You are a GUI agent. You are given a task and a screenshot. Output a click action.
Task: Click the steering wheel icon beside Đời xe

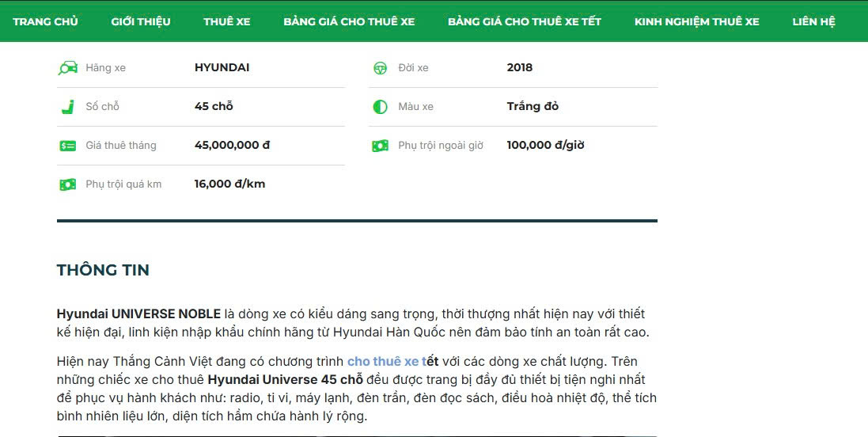(x=381, y=68)
